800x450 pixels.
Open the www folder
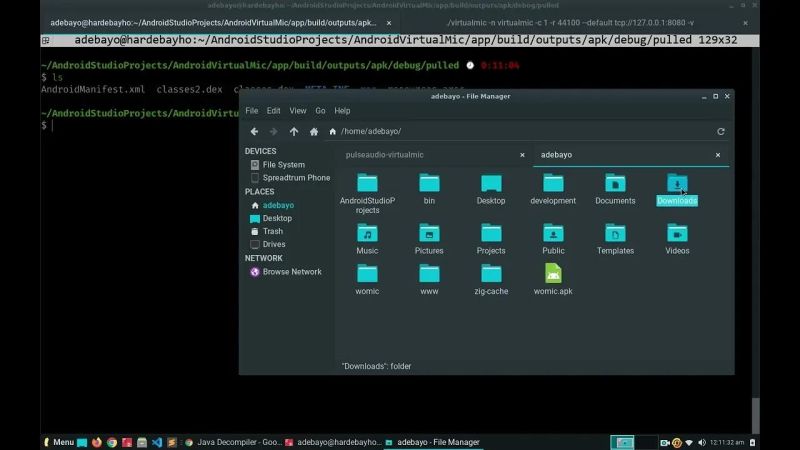click(x=429, y=280)
